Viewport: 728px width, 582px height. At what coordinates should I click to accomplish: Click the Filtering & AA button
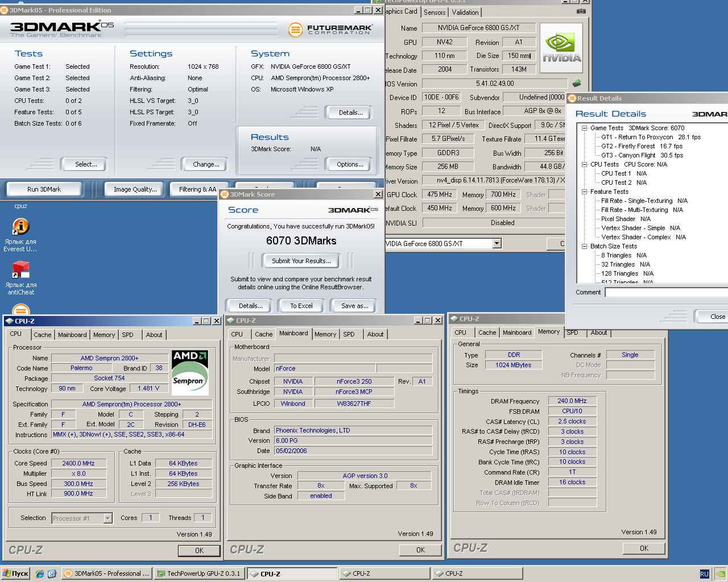point(197,189)
